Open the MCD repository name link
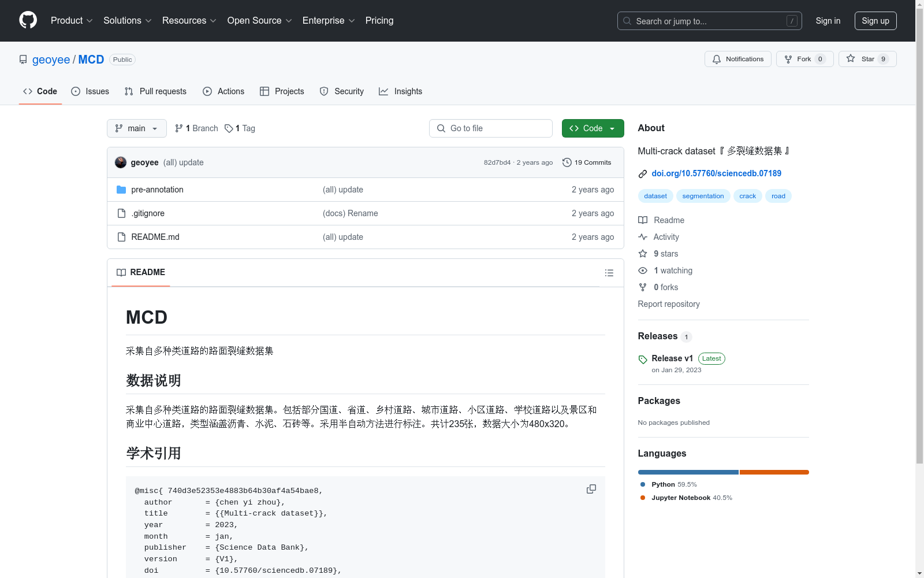 click(x=91, y=60)
